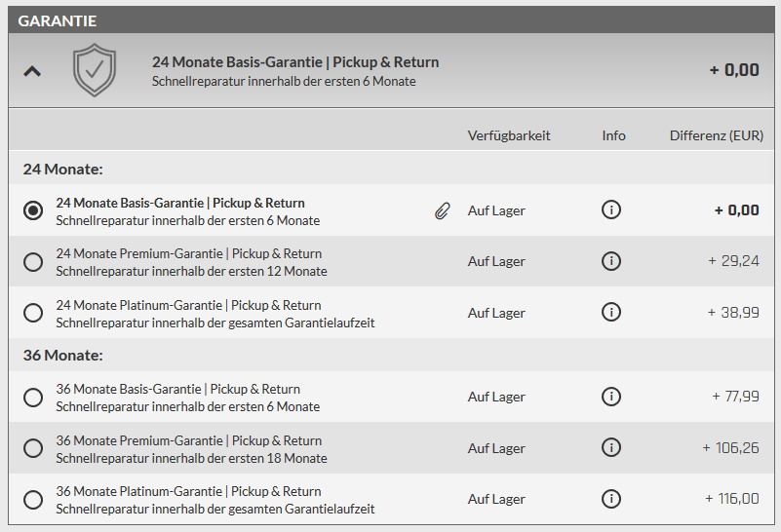Collapse the Garantie section chevron
Screen dimensions: 781x532
click(32, 71)
